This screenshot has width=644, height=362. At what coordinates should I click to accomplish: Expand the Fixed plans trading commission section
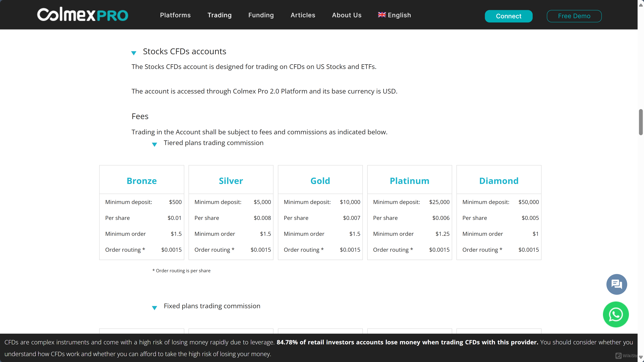tap(154, 308)
